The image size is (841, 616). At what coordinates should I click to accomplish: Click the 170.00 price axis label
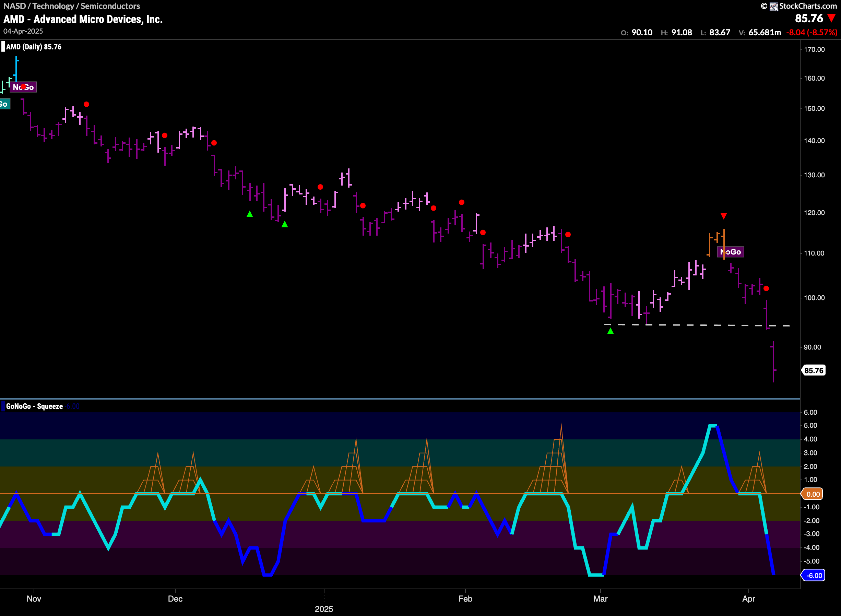(814, 50)
